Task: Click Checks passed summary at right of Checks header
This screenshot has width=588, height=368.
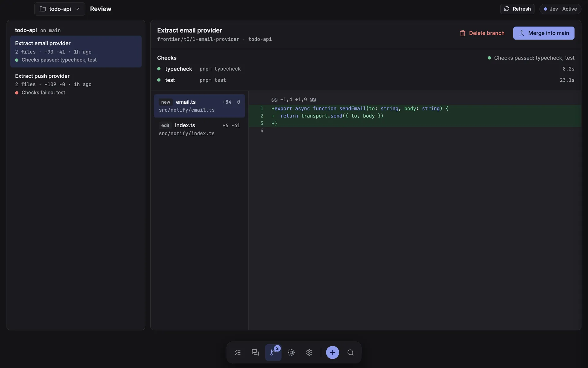Action: pyautogui.click(x=531, y=58)
